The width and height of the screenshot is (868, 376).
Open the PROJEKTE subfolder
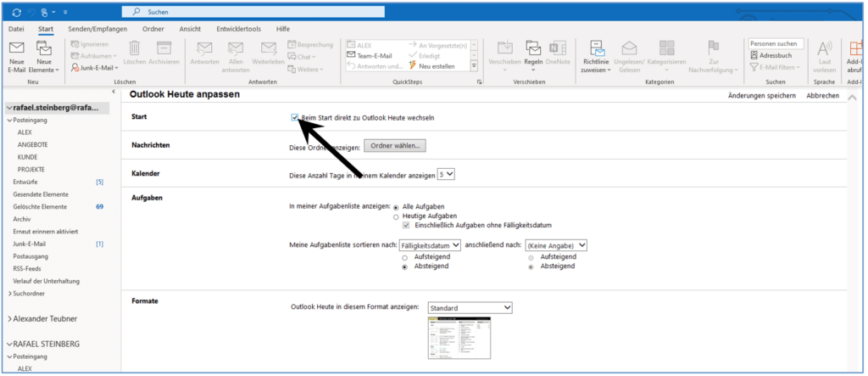(31, 170)
